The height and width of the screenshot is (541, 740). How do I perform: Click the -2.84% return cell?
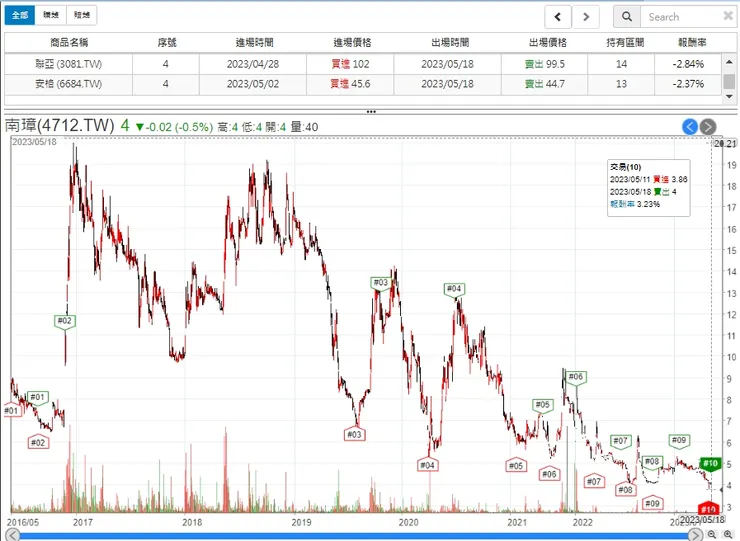point(688,64)
